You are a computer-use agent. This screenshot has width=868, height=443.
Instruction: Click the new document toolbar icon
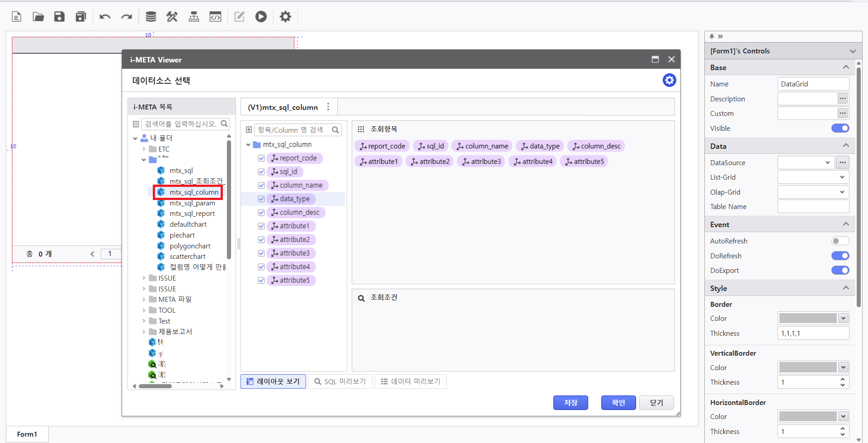tap(17, 17)
